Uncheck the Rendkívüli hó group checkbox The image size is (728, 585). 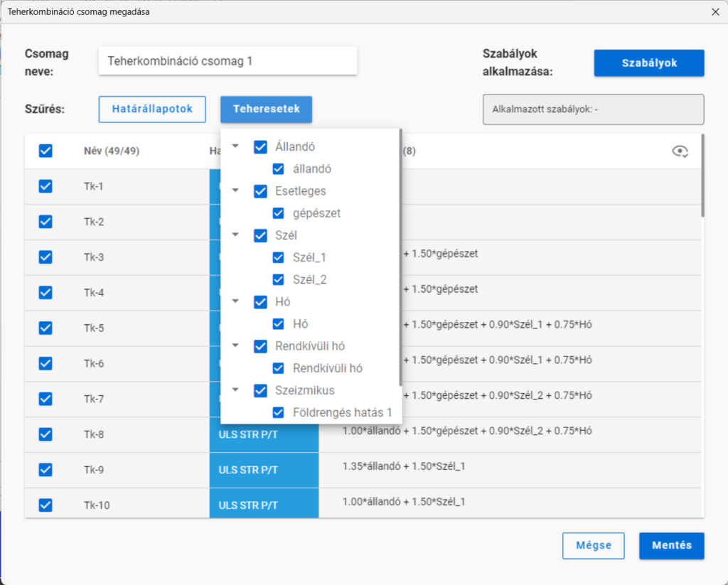tap(260, 346)
